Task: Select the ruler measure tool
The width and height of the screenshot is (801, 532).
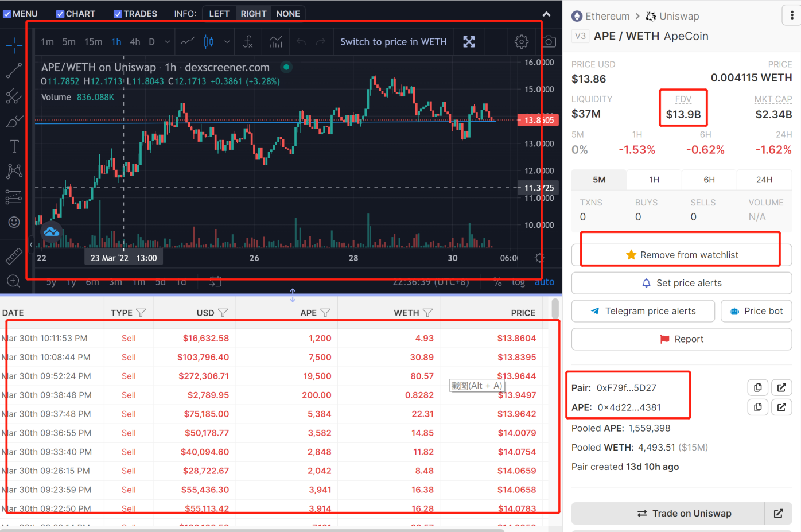Action: [x=14, y=257]
